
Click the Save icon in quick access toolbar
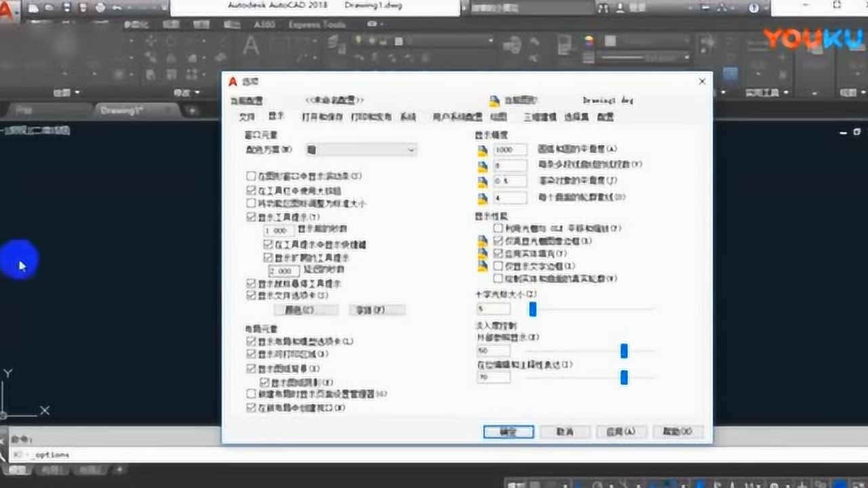click(x=68, y=8)
